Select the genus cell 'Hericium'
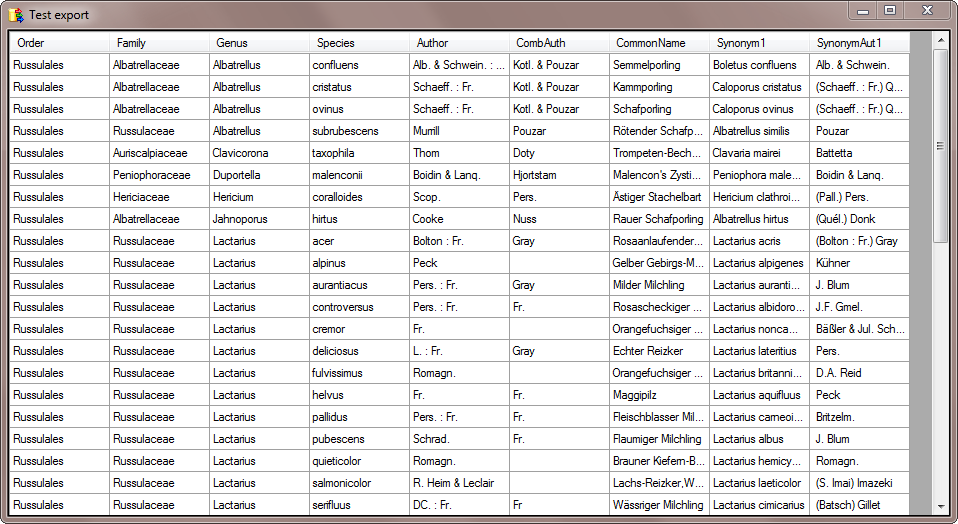958x524 pixels. pyautogui.click(x=259, y=197)
